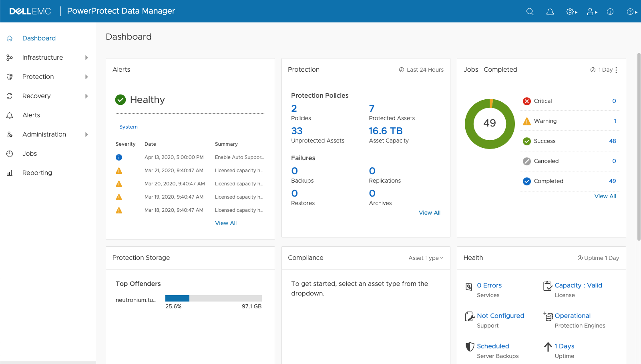Click View All in the Alerts panel
Image resolution: width=641 pixels, height=364 pixels.
pyautogui.click(x=226, y=223)
